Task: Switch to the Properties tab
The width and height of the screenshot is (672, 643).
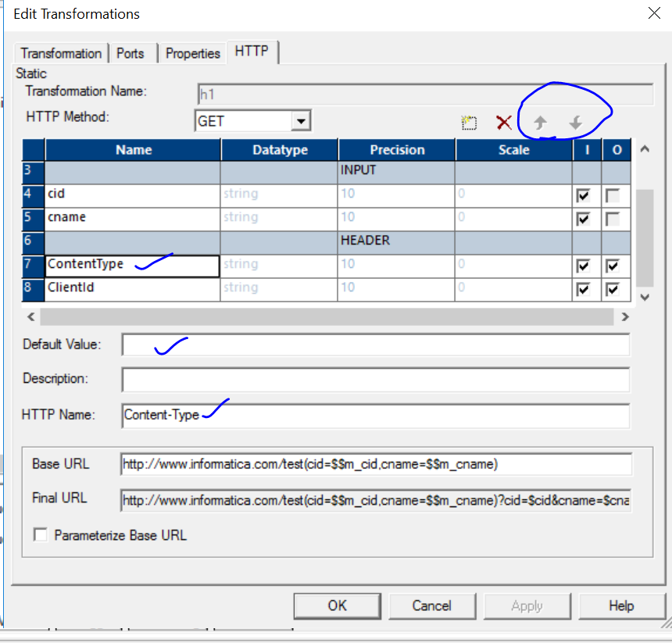Action: (x=193, y=54)
